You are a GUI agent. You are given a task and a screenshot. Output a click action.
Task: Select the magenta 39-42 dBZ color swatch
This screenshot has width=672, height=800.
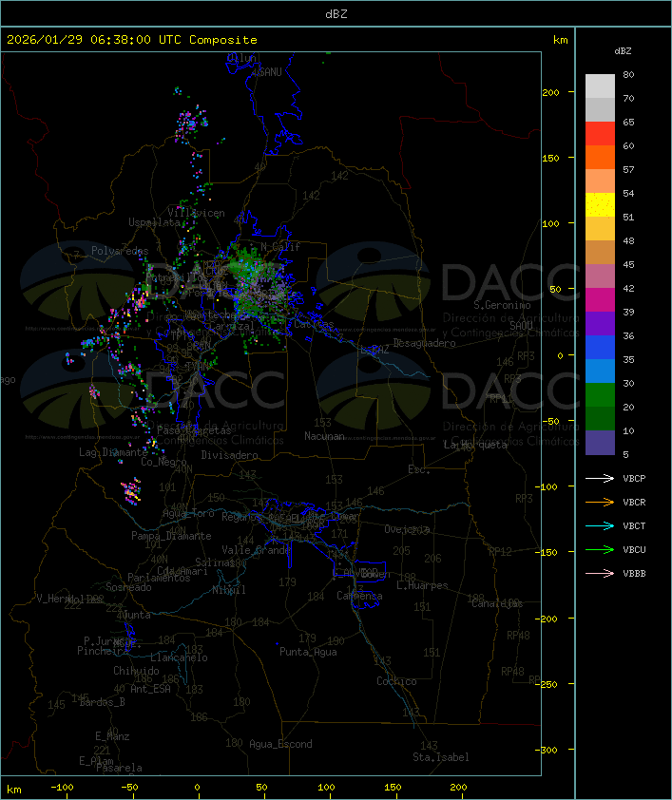pyautogui.click(x=600, y=300)
